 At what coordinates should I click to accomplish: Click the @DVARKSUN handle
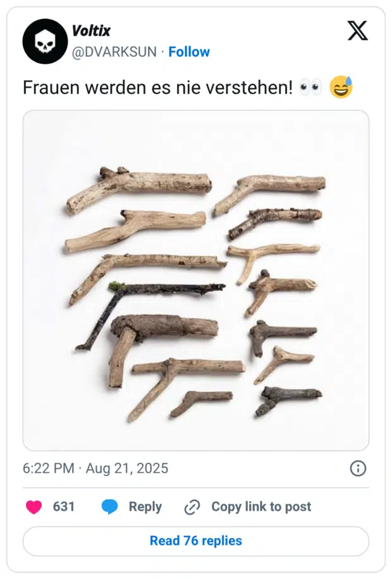click(x=114, y=52)
